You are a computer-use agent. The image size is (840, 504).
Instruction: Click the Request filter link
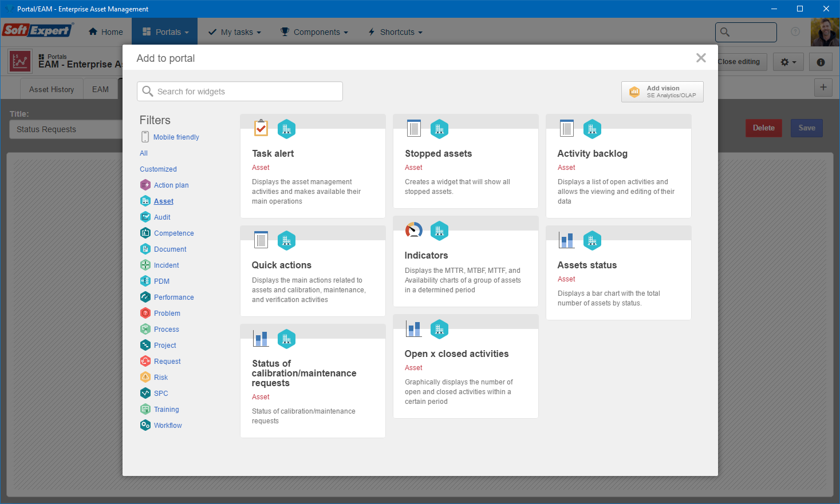167,362
